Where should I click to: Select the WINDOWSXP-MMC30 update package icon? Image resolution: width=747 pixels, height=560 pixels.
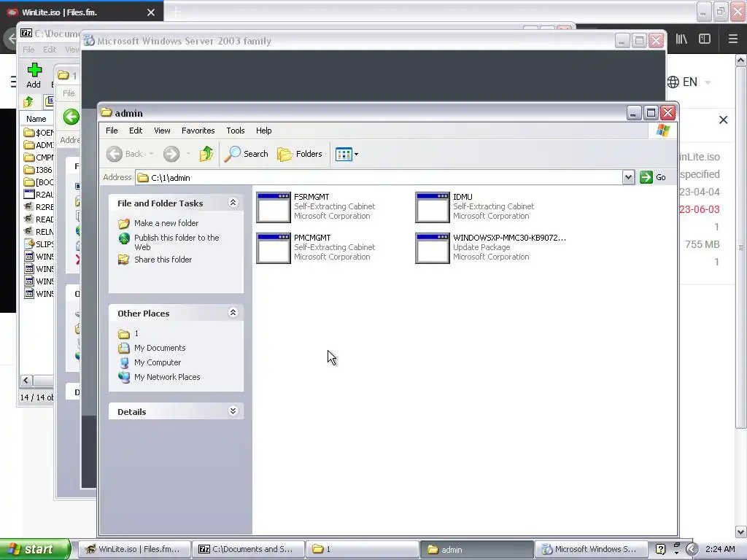(433, 248)
